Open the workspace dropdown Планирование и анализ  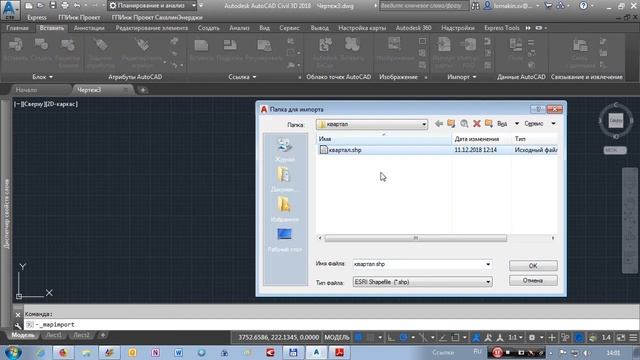[x=152, y=5]
